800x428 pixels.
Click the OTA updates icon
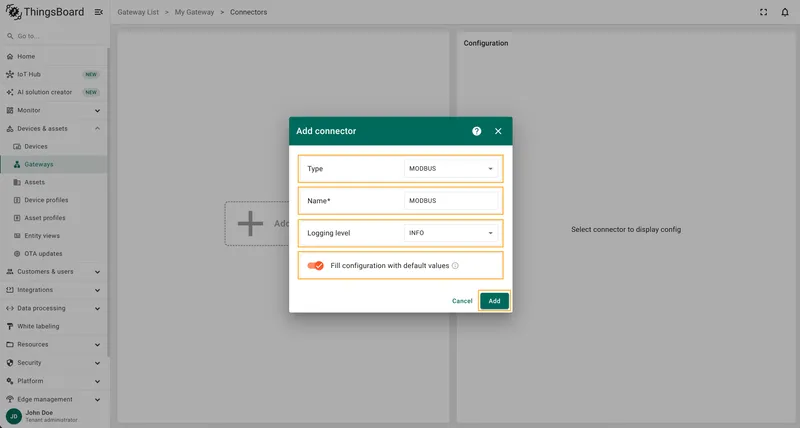[x=17, y=254]
